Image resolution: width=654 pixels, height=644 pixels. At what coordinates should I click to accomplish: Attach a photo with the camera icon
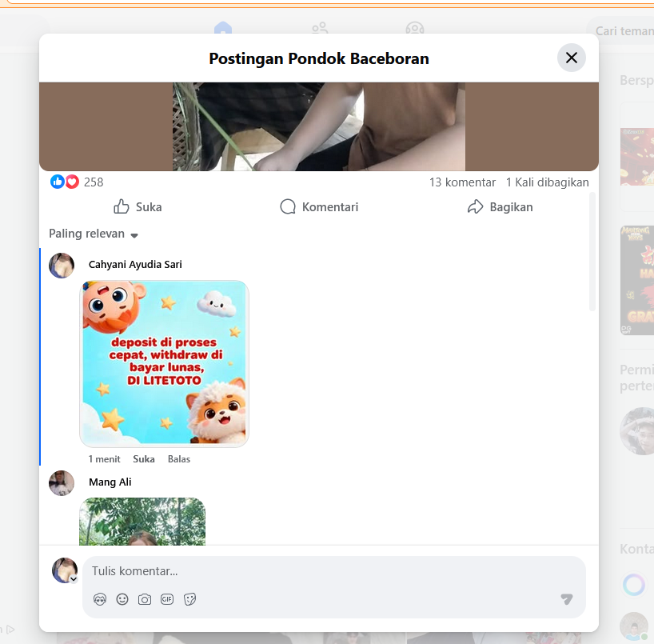click(x=145, y=599)
